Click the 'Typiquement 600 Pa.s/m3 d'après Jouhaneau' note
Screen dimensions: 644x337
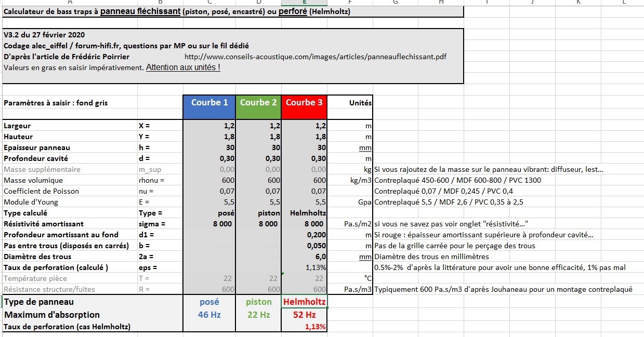503,289
